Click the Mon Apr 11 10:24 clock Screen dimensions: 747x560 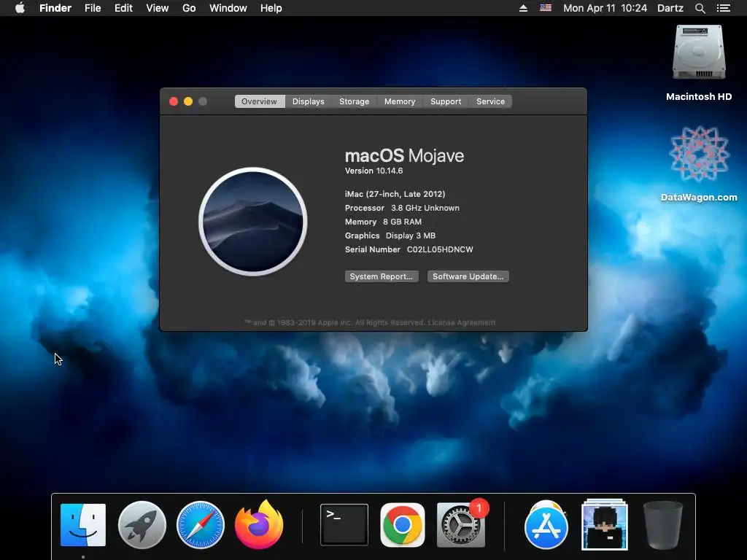pos(605,8)
